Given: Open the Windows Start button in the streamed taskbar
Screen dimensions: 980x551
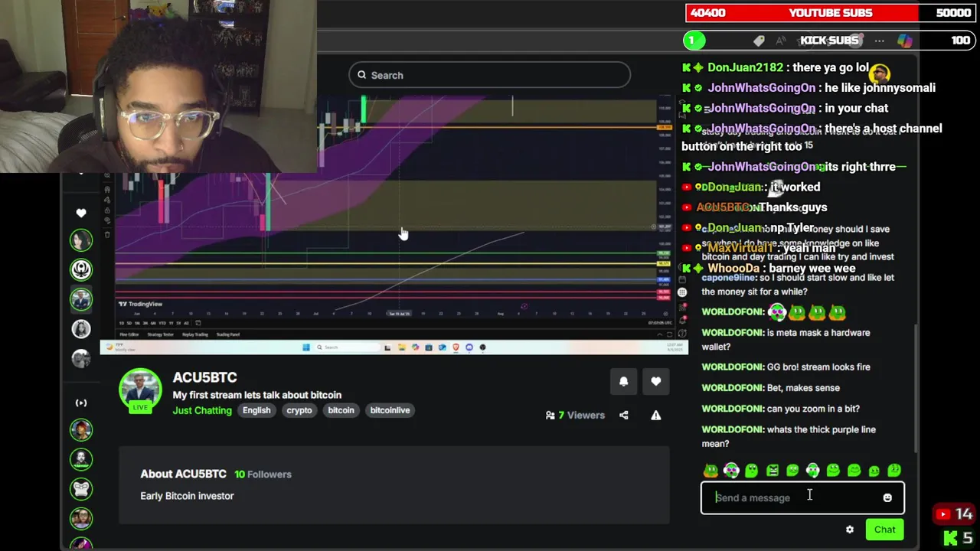Looking at the screenshot, I should pyautogui.click(x=306, y=347).
